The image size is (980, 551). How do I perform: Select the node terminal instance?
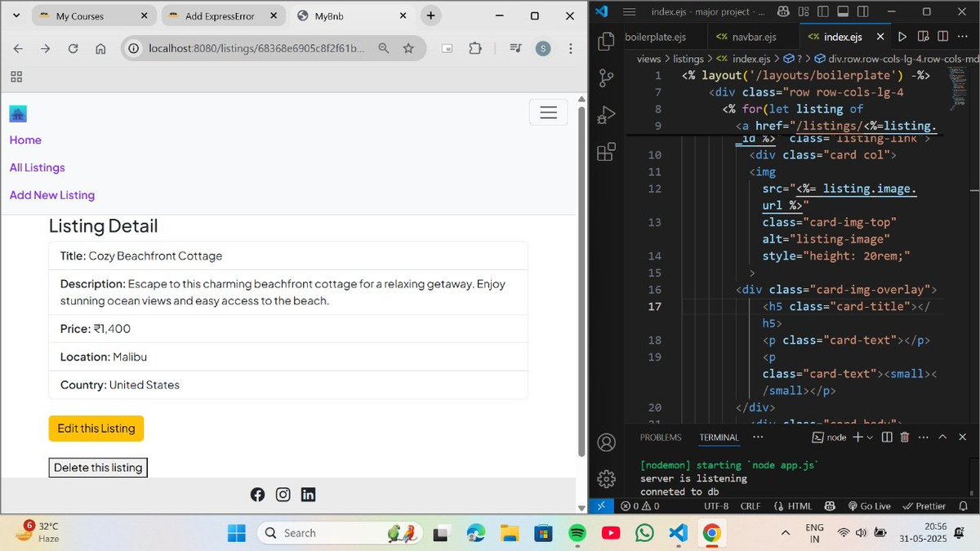coord(830,438)
